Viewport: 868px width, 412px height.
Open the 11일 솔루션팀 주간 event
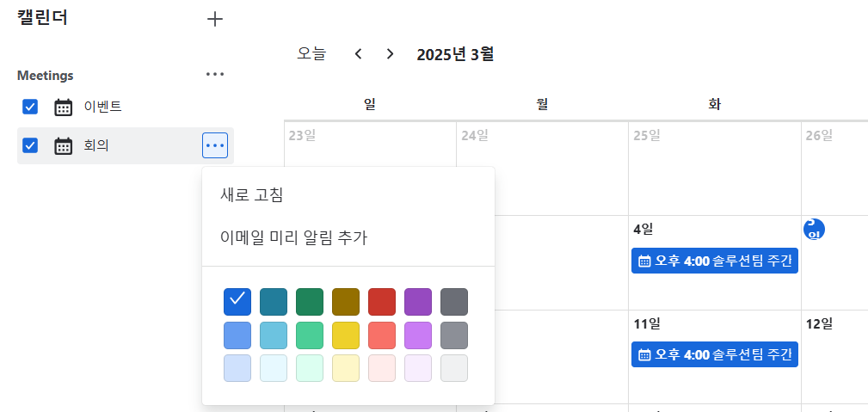(x=715, y=354)
